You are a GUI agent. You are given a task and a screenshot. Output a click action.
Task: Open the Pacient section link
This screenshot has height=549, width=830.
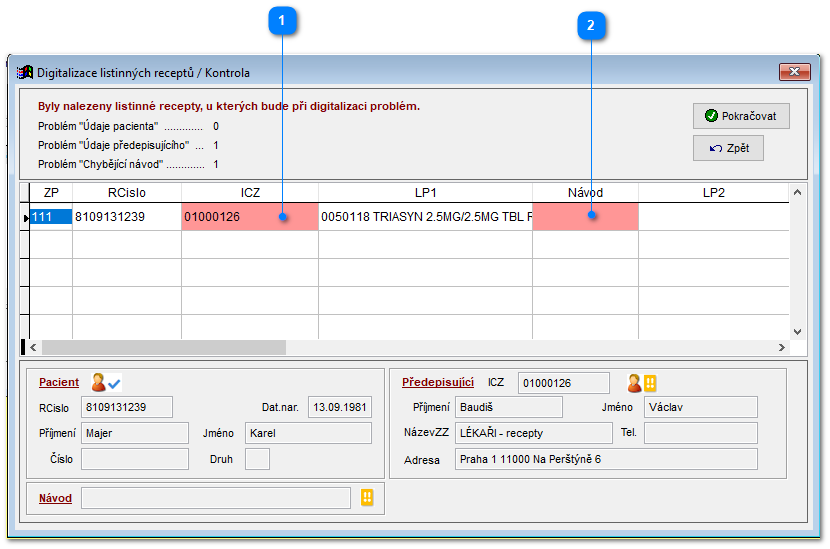click(x=59, y=382)
